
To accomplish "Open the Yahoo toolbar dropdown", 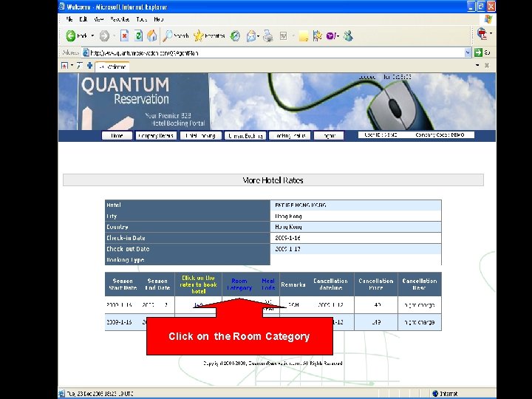I will pos(338,35).
